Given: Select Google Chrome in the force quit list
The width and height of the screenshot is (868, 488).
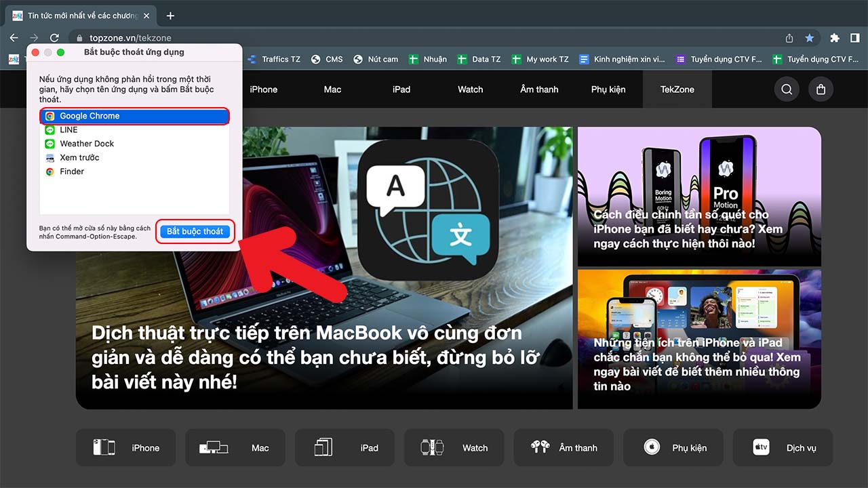Looking at the screenshot, I should point(134,116).
